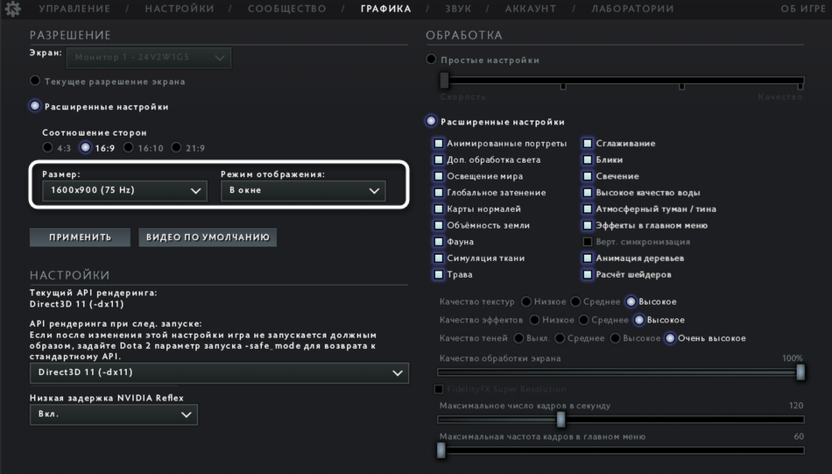Image resolution: width=832 pixels, height=474 pixels.
Task: Click the settings gear icon
Action: (x=13, y=9)
